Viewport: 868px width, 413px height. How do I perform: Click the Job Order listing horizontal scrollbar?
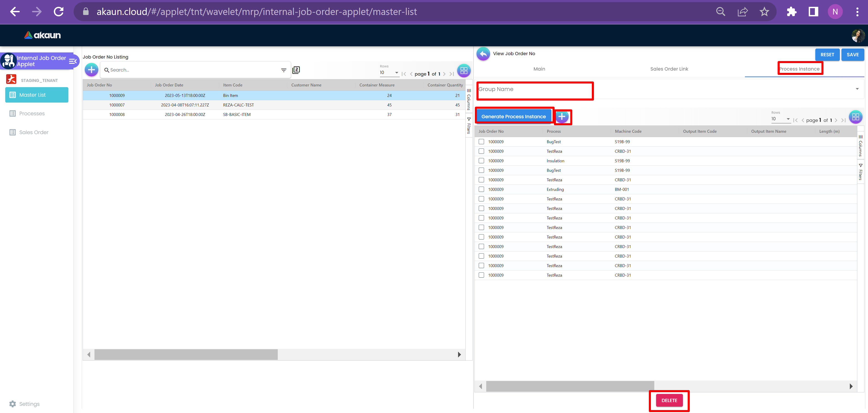point(186,354)
